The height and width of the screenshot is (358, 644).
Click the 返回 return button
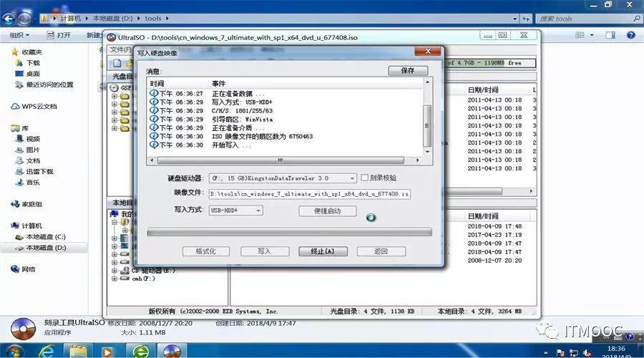(x=381, y=251)
